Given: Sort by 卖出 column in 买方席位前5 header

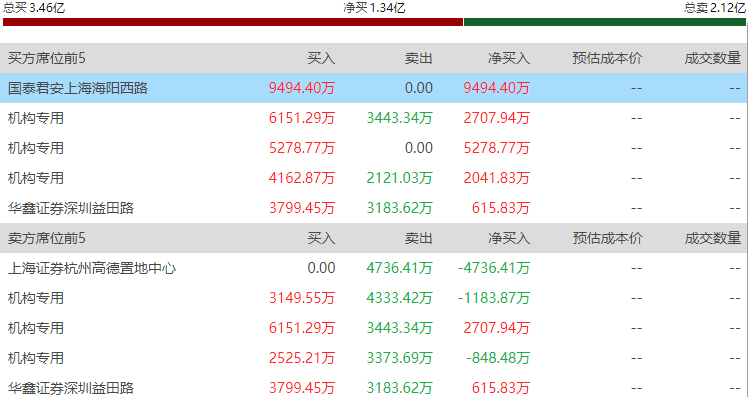Looking at the screenshot, I should [x=418, y=58].
